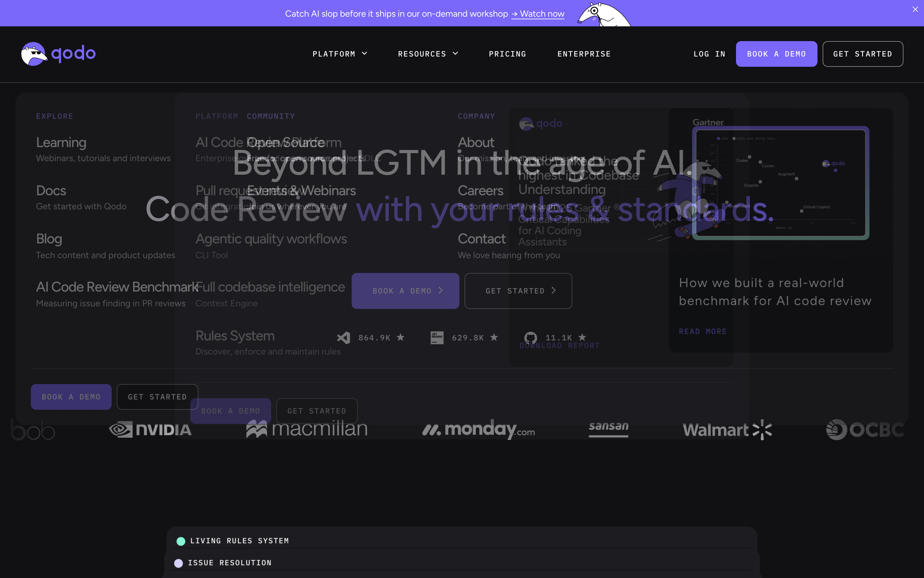The image size is (924, 578).
Task: Click Book a Demo in the Explore menu footer
Action: (71, 397)
